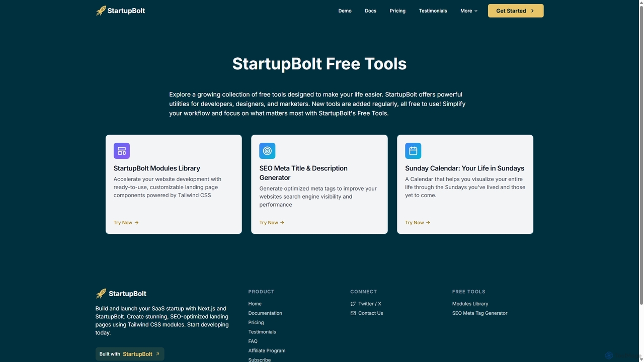Open footer SEO Meta Tag Generator link
Image resolution: width=644 pixels, height=362 pixels.
click(479, 313)
